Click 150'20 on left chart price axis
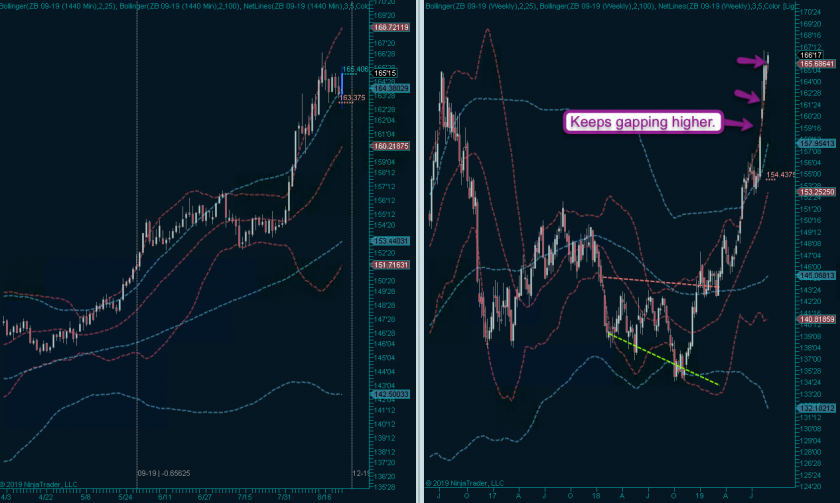Screen dimensions: 840x503 point(385,281)
